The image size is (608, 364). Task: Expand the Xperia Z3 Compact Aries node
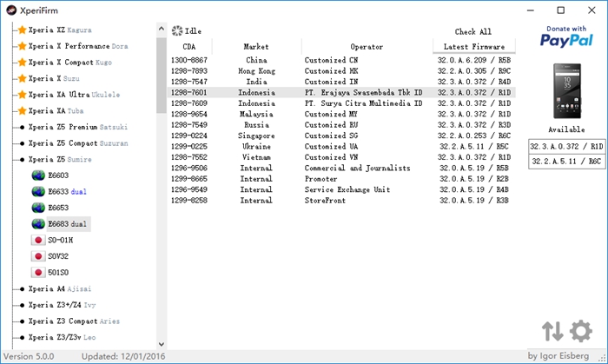click(22, 321)
